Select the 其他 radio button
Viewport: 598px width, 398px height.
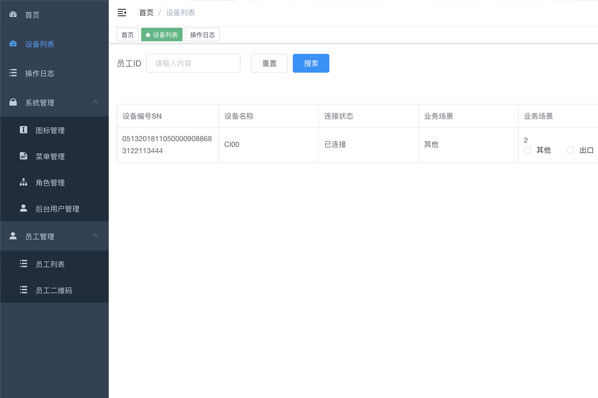click(527, 150)
